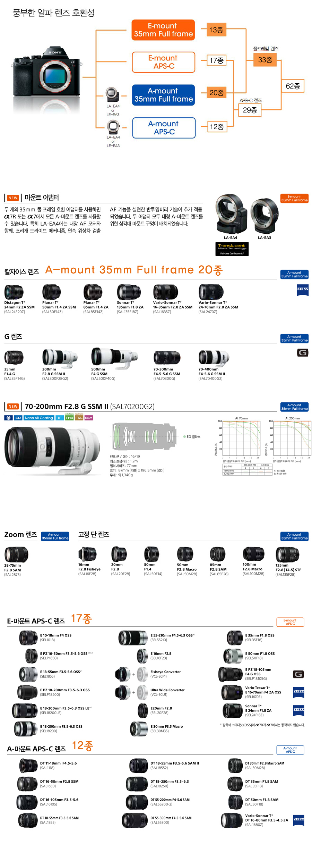Viewport: 312px width, 868px height.
Task: Click the ZEISS logo beside E 16-70mm F4 ZA OSS
Action: (298, 692)
